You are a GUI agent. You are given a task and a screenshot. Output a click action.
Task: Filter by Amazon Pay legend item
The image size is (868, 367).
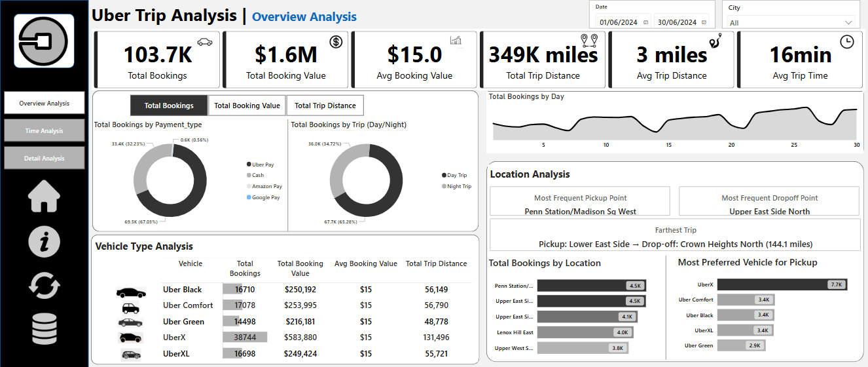coord(264,186)
